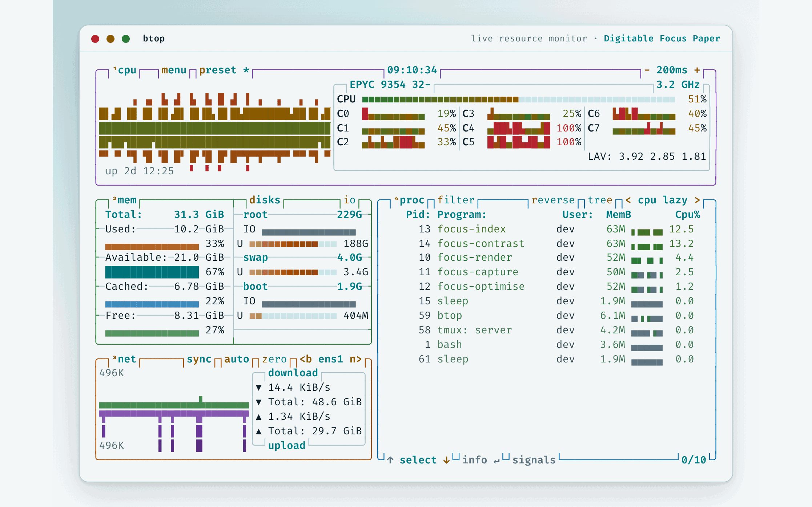Toggle the proc box label
This screenshot has height=507, width=812.
click(x=410, y=200)
